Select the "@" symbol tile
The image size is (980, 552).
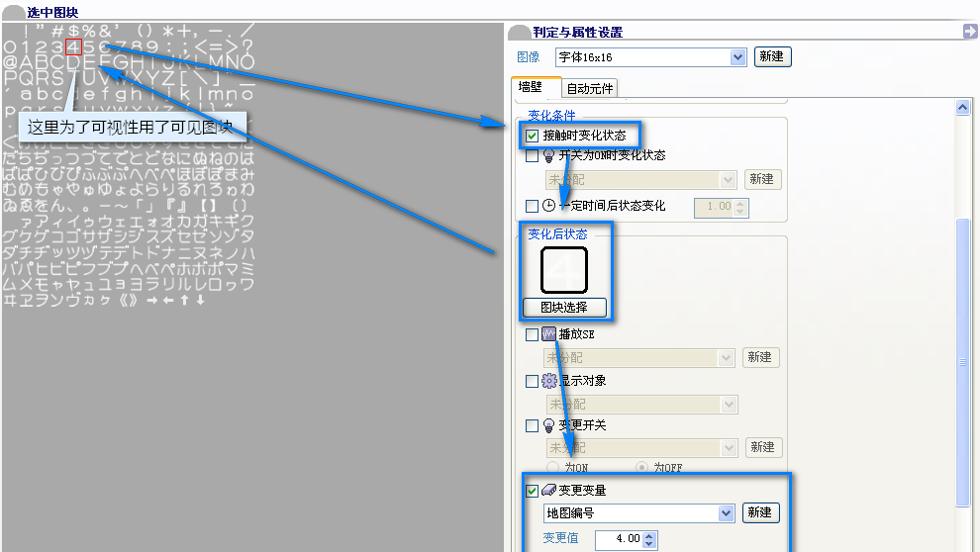click(10, 62)
